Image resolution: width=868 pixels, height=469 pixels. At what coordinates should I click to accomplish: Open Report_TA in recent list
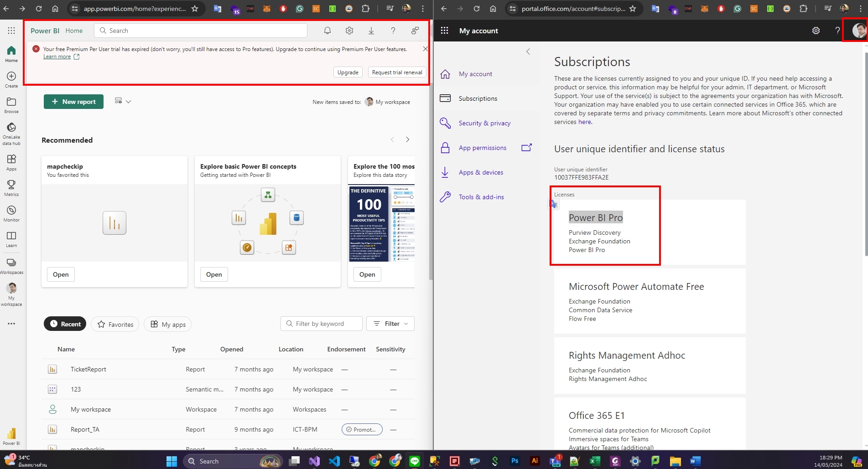[85, 429]
